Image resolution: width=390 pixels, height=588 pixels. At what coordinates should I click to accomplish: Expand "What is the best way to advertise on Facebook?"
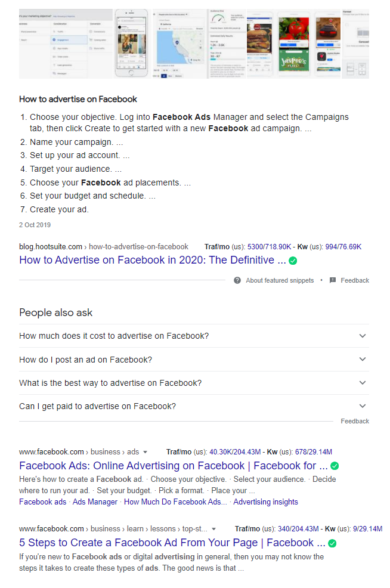[363, 382]
